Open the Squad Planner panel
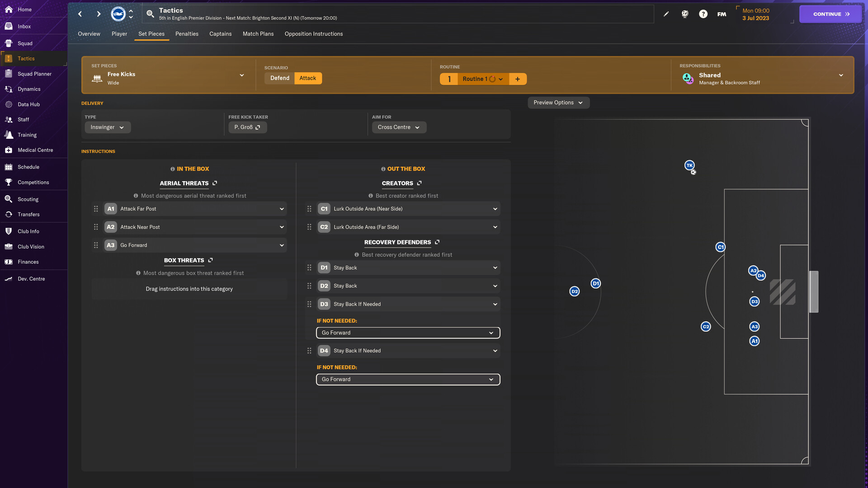868x488 pixels. coord(34,74)
